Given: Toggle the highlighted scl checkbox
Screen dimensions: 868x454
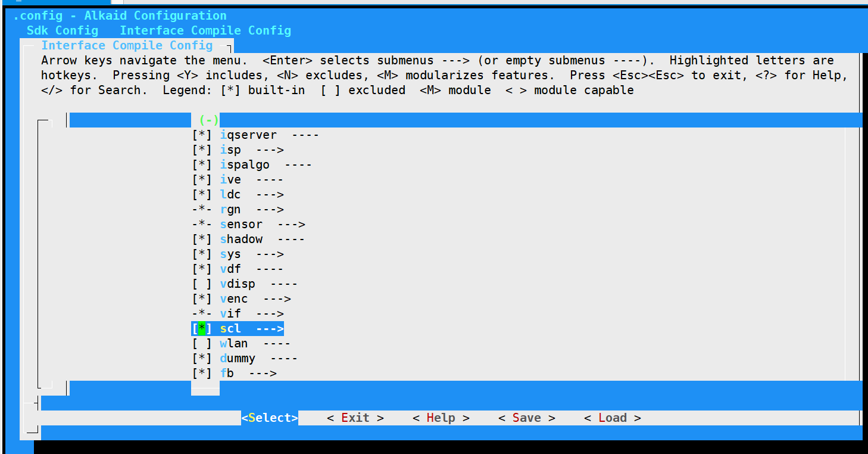Looking at the screenshot, I should pos(202,329).
